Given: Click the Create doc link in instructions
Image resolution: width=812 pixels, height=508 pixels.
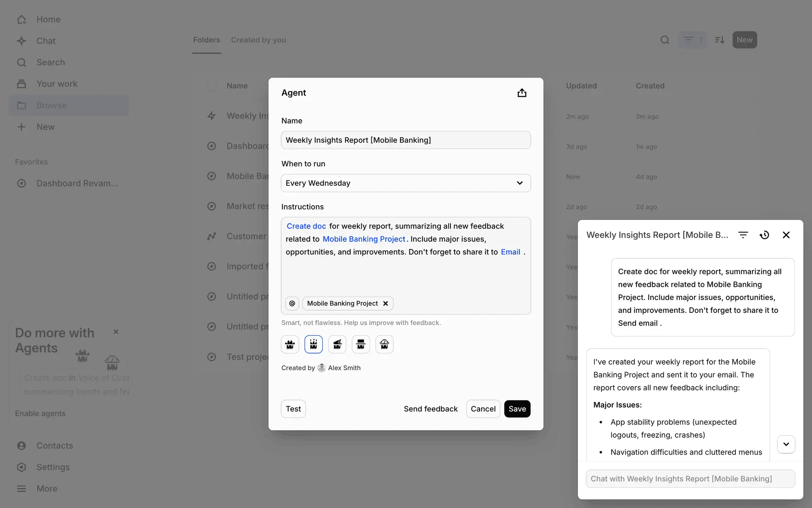Looking at the screenshot, I should (x=306, y=226).
